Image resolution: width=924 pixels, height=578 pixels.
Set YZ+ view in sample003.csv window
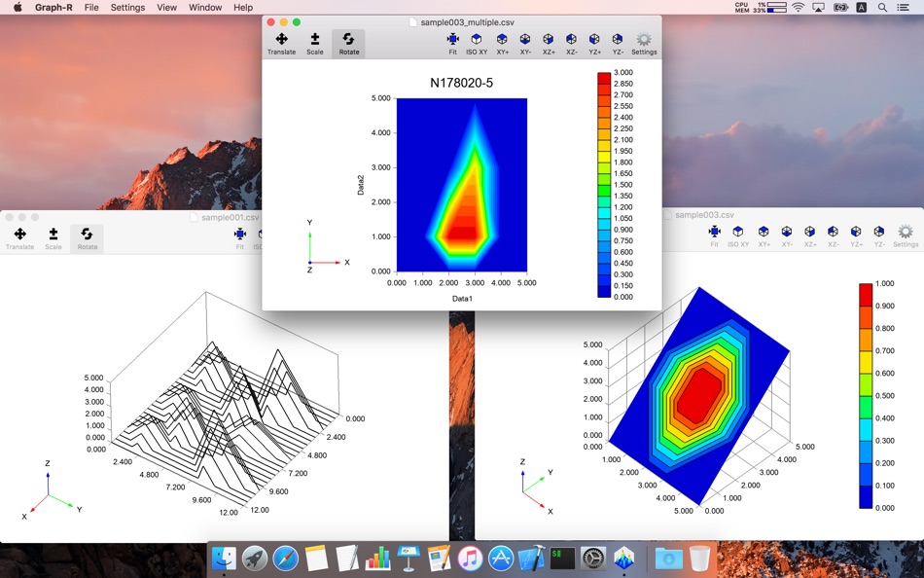pyautogui.click(x=856, y=235)
